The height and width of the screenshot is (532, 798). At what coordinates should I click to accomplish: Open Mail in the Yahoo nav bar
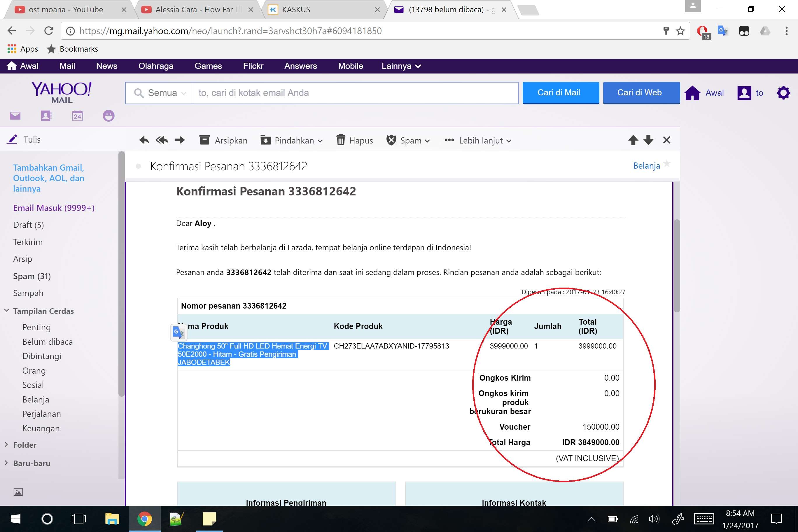67,66
